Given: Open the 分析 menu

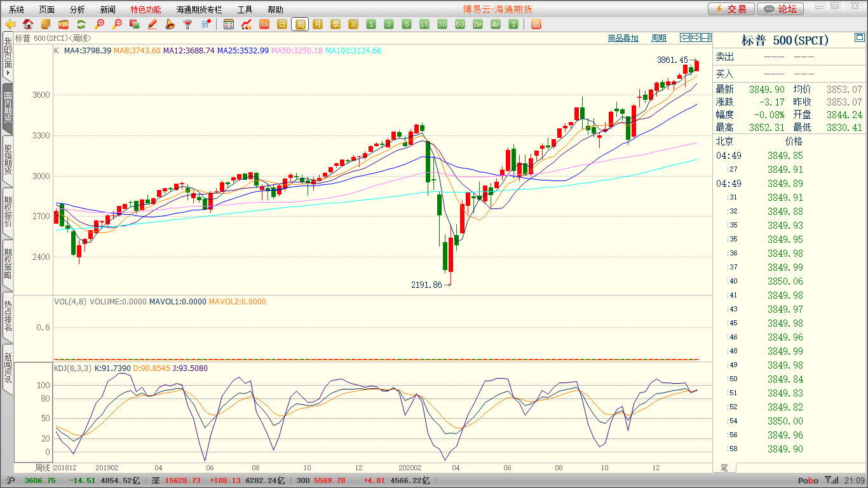Looking at the screenshot, I should [x=78, y=10].
